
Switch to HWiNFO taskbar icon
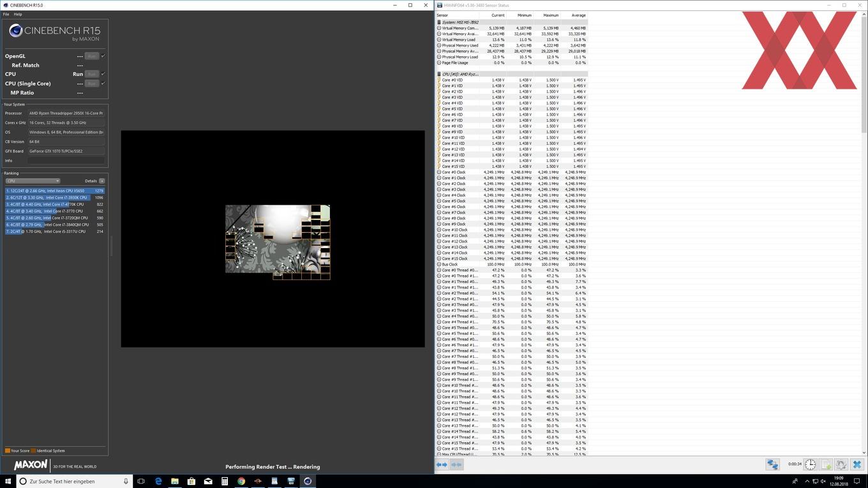click(291, 481)
